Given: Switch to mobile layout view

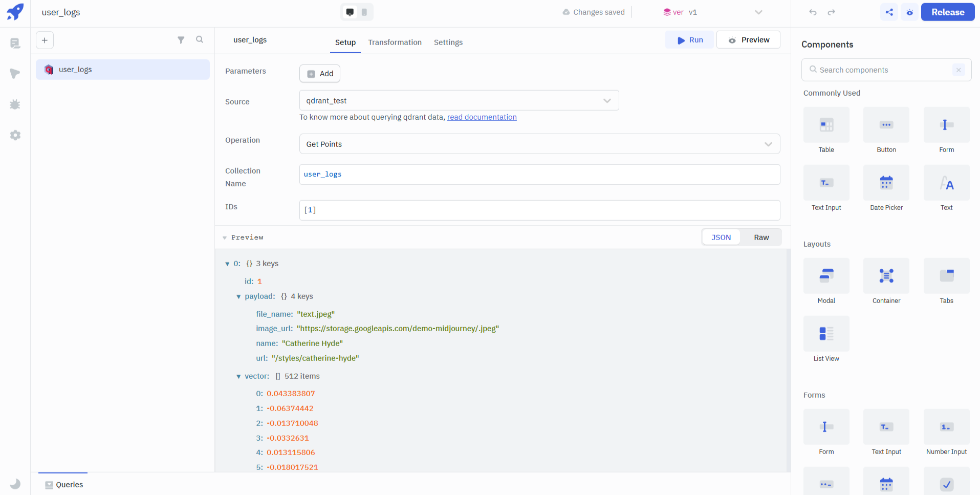Looking at the screenshot, I should (x=364, y=12).
